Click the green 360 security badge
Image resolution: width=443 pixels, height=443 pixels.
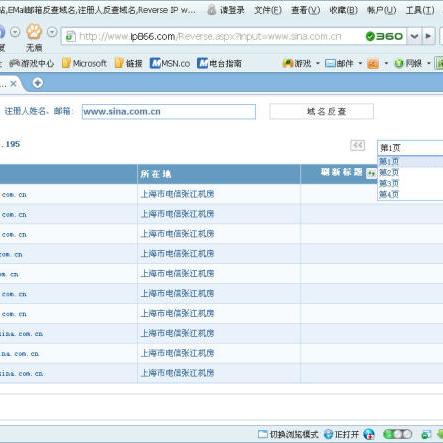[x=384, y=36]
